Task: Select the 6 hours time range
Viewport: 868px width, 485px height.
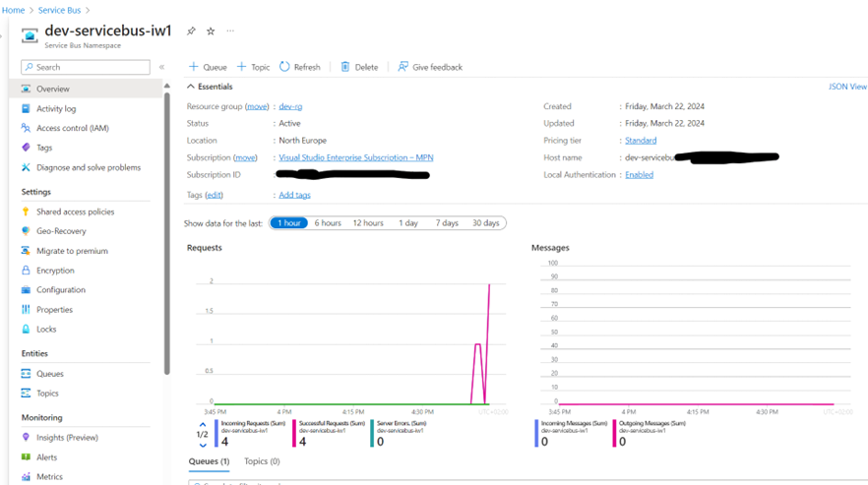Action: click(x=328, y=223)
